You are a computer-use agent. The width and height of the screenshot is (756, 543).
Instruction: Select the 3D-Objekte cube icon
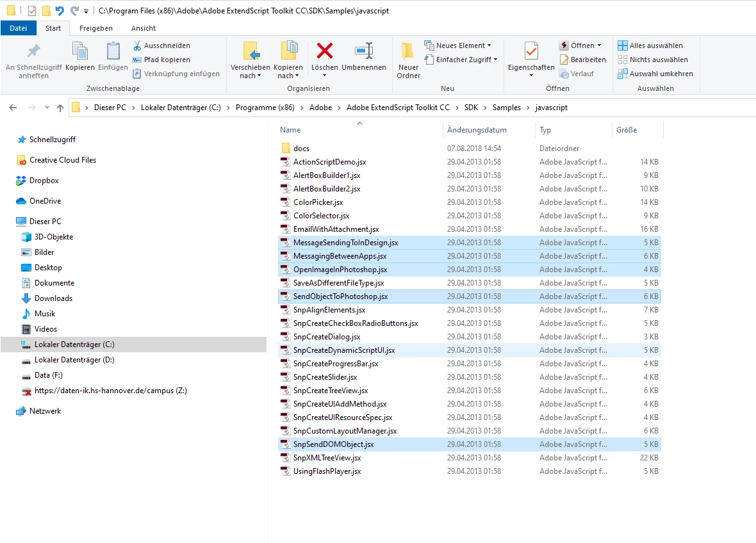coord(26,236)
